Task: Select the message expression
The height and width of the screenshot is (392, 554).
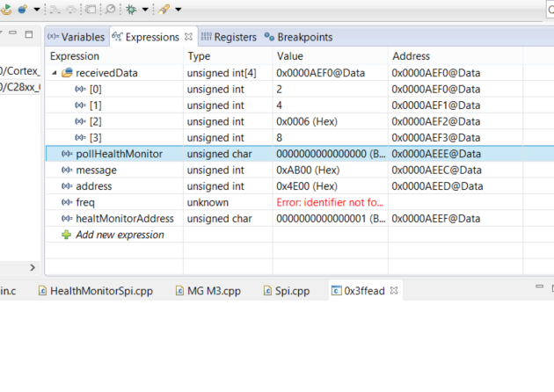Action: tap(96, 171)
